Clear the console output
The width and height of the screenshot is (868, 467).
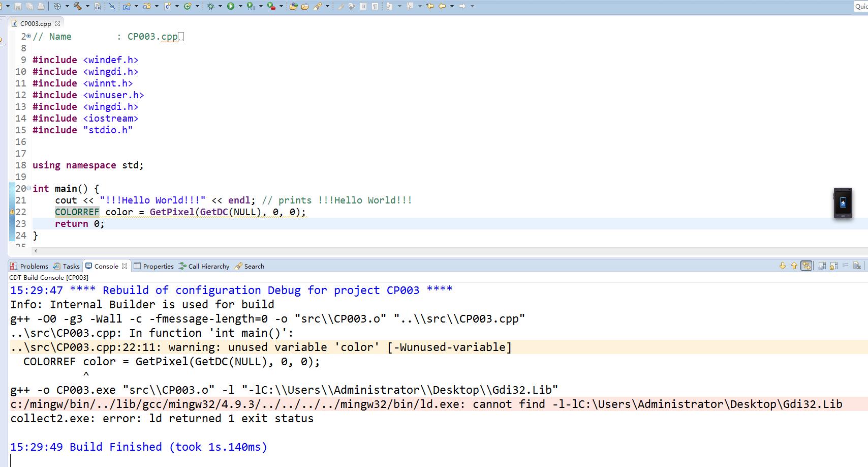point(857,266)
